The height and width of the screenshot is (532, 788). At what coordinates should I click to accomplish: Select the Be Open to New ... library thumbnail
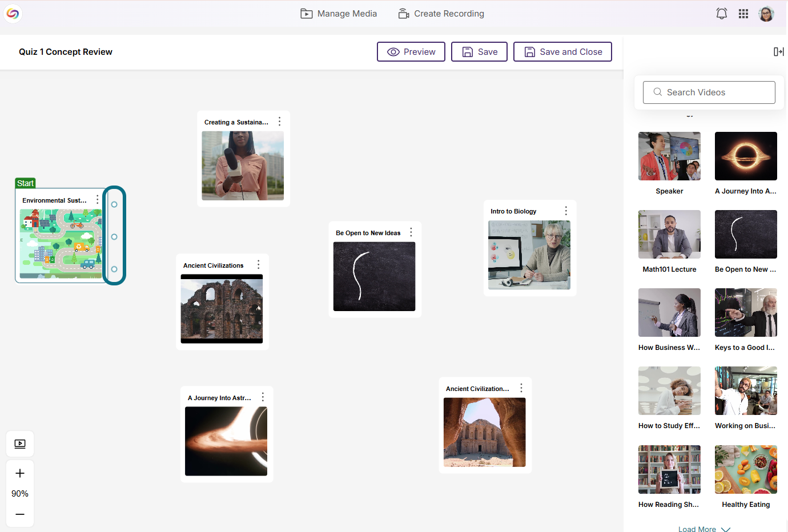tap(746, 235)
